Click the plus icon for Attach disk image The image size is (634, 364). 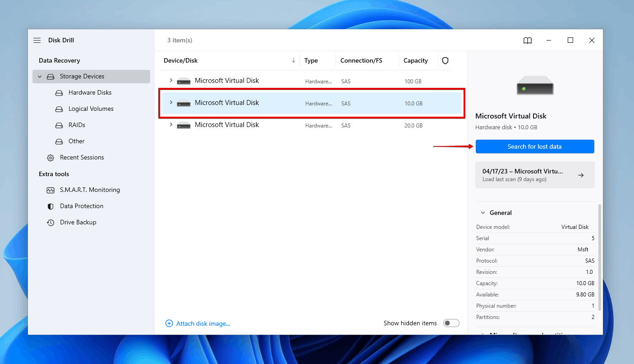169,323
